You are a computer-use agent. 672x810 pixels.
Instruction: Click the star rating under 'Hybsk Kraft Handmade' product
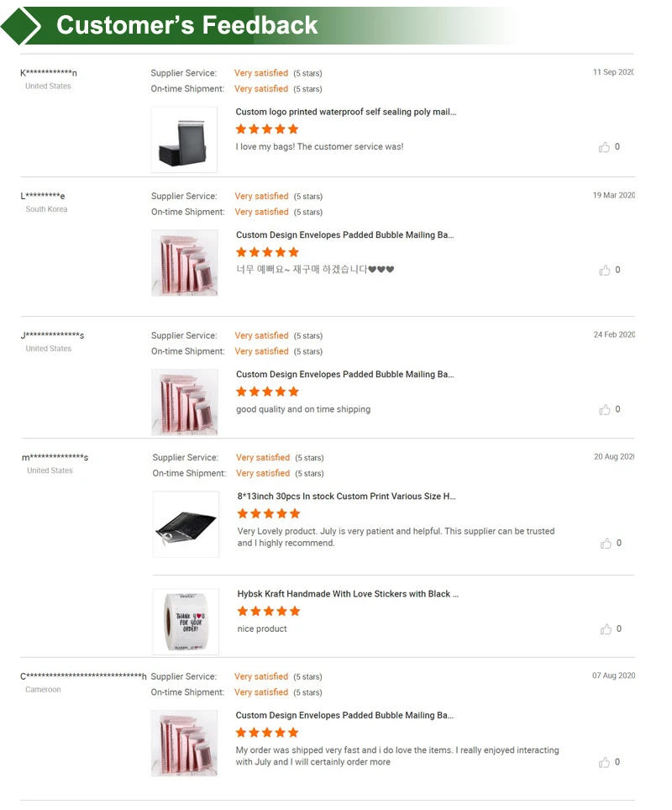pos(268,611)
